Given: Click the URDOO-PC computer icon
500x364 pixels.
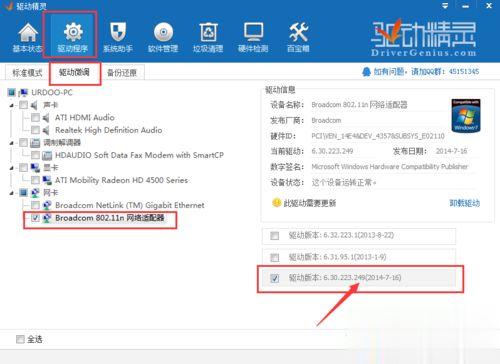Looking at the screenshot, I should [23, 92].
